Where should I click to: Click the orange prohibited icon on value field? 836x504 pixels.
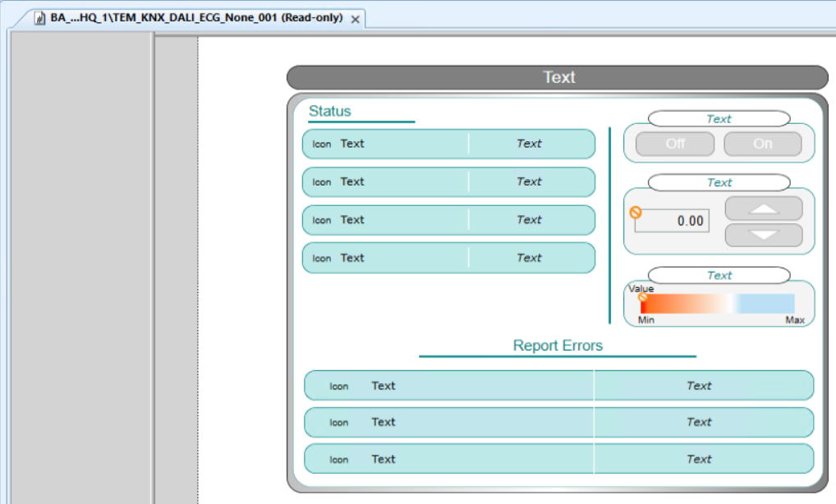tap(636, 213)
